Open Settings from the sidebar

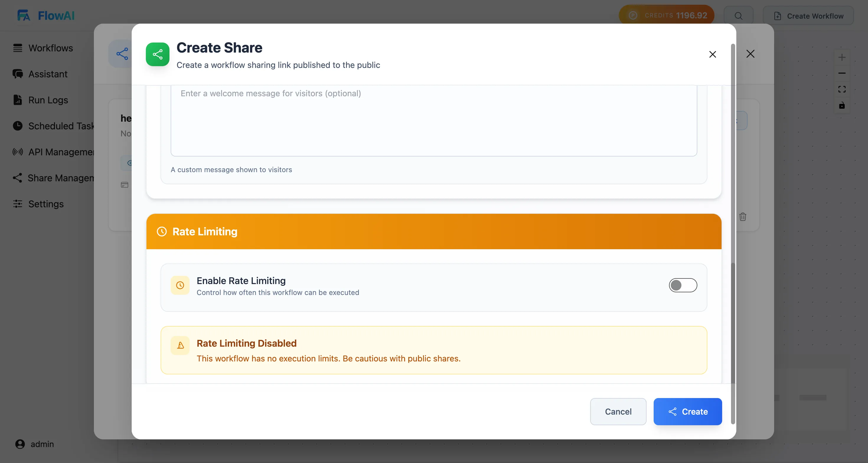coord(46,204)
